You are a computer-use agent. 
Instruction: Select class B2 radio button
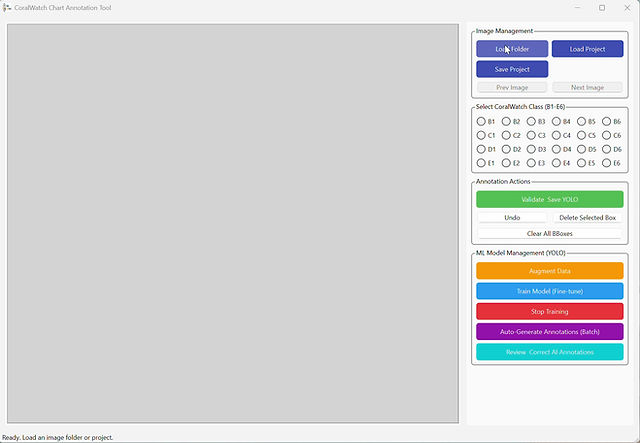(x=506, y=121)
